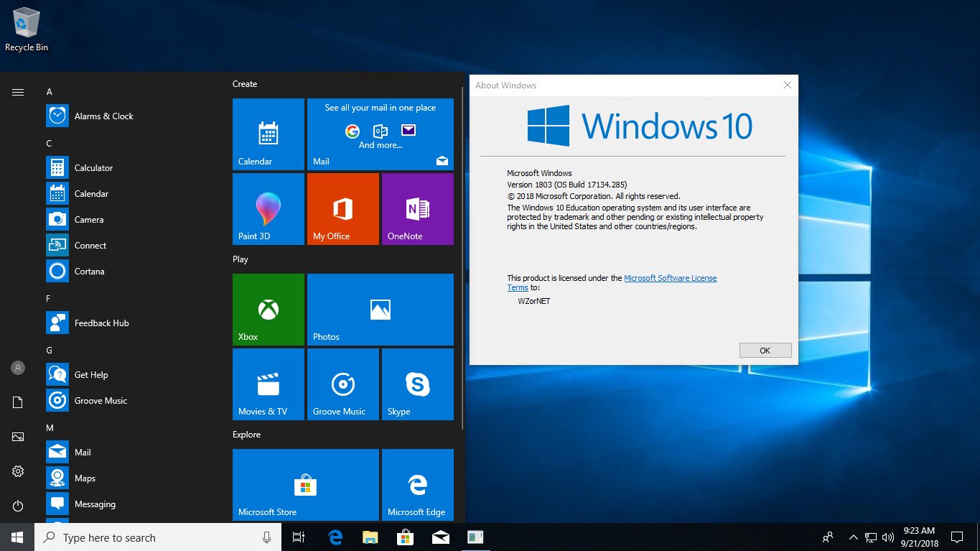The image size is (980, 551).
Task: Open Mail from the taskbar
Action: [x=440, y=537]
